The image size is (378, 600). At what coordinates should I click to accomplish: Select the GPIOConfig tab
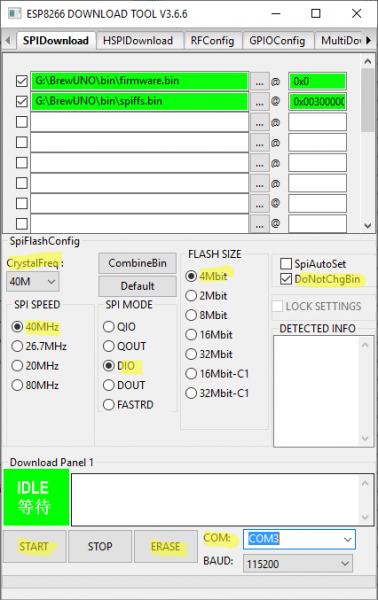point(277,41)
